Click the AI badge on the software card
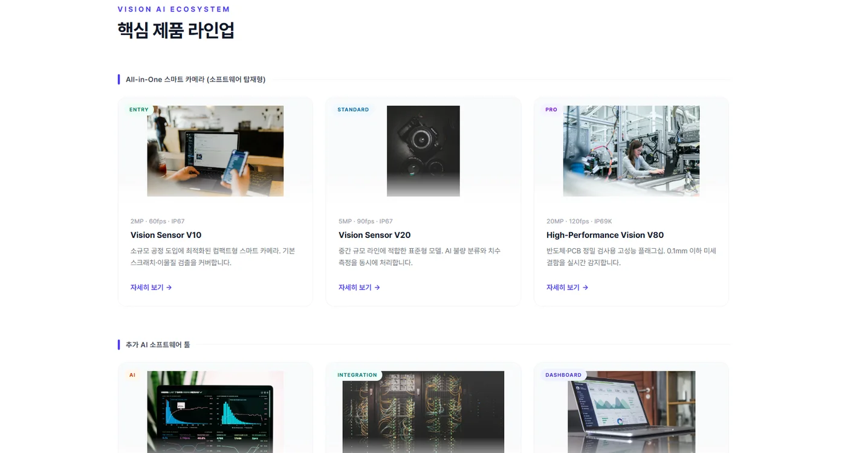This screenshot has height=453, width=868. [132, 375]
